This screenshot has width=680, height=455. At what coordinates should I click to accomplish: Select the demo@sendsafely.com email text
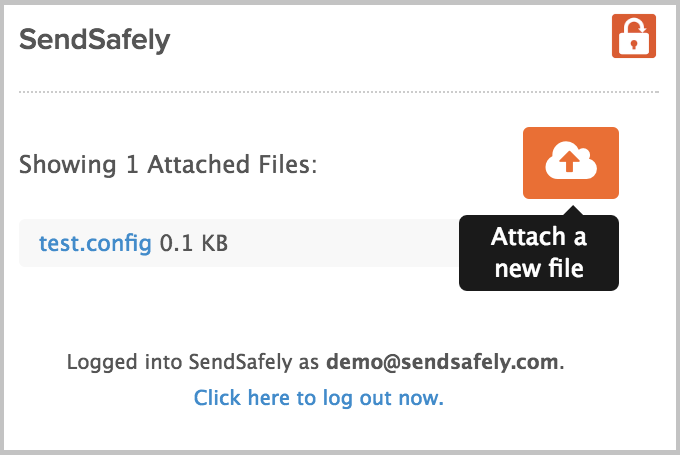pos(442,362)
